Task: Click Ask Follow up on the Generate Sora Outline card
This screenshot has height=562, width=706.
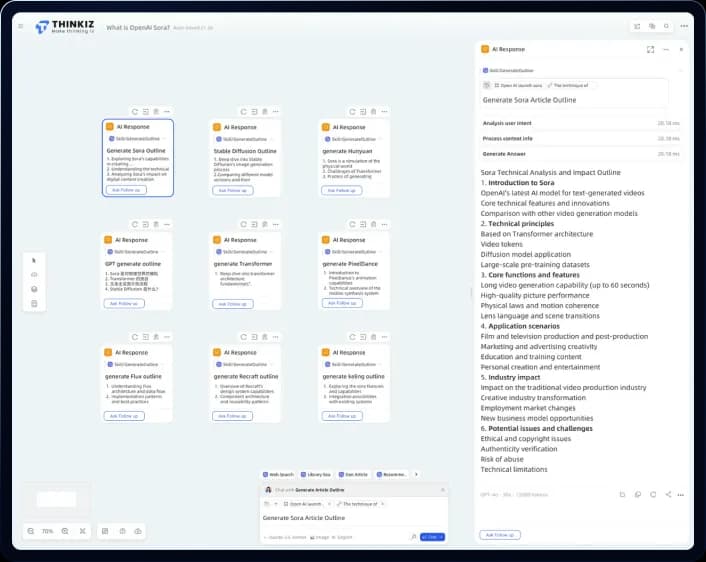Action: point(126,190)
